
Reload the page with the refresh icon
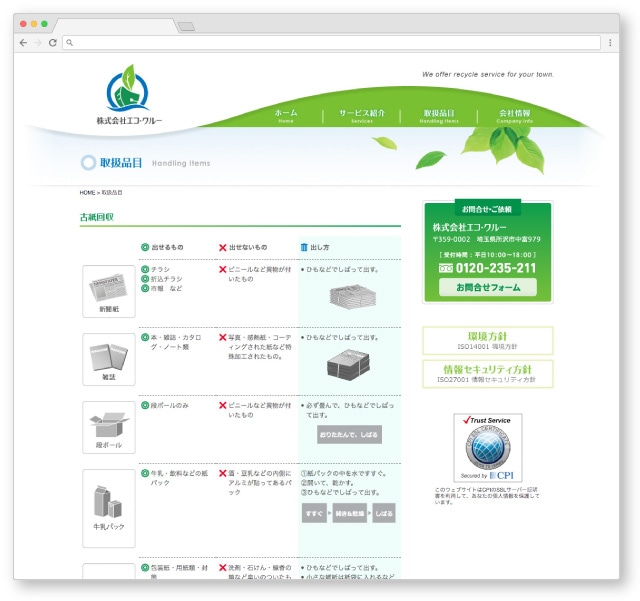pyautogui.click(x=53, y=42)
